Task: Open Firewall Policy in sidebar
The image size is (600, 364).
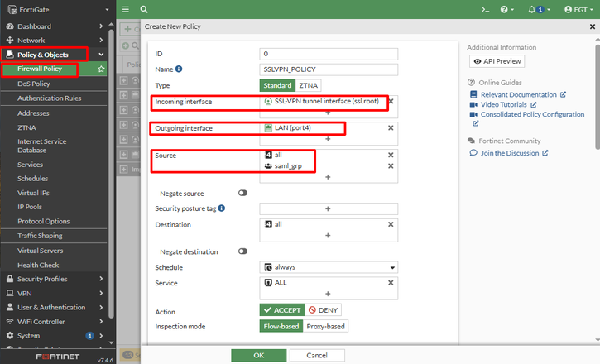Action: pyautogui.click(x=40, y=69)
